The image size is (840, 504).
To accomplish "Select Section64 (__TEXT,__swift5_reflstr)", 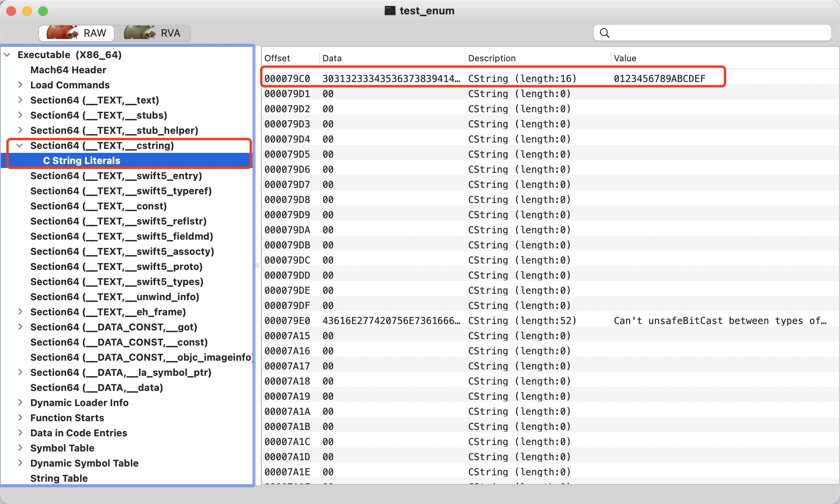I will point(118,221).
